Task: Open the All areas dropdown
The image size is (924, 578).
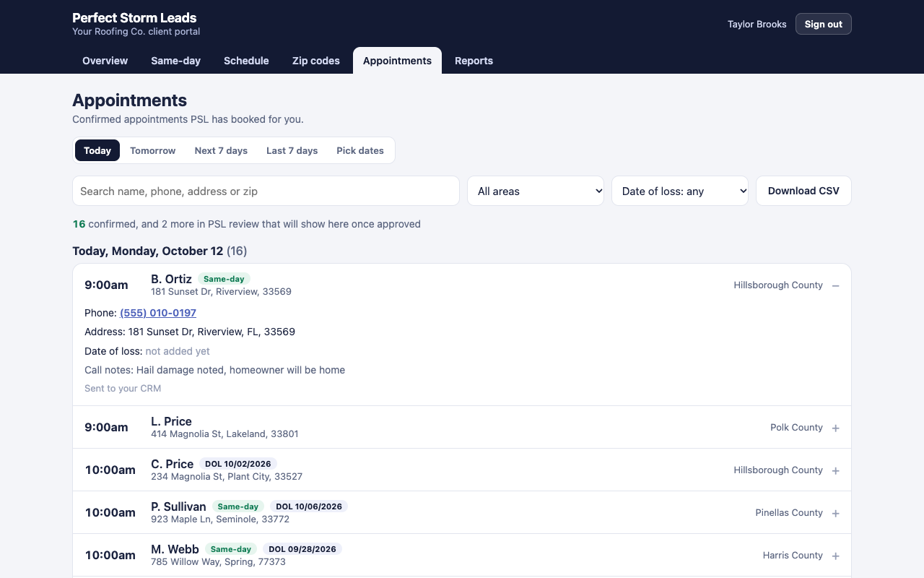Action: pos(536,191)
